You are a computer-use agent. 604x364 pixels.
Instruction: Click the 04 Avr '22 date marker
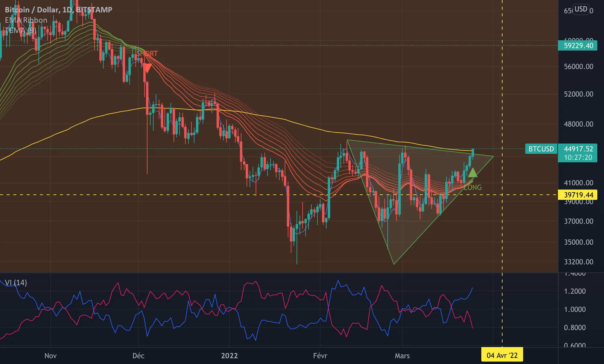tap(502, 355)
